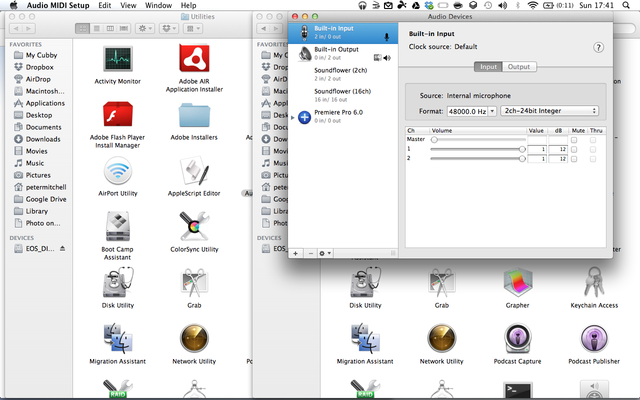Select the ColorSync Utility icon
The height and width of the screenshot is (400, 640).
(194, 227)
